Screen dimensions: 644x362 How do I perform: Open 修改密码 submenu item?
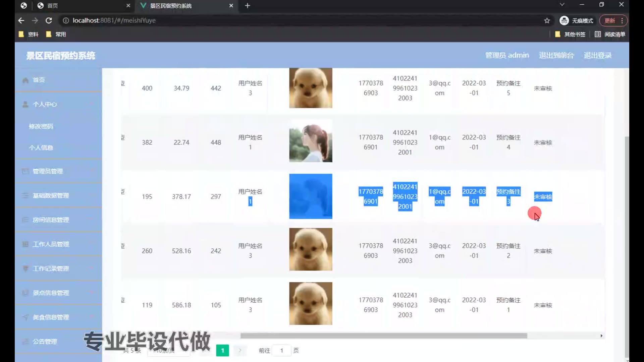click(41, 126)
